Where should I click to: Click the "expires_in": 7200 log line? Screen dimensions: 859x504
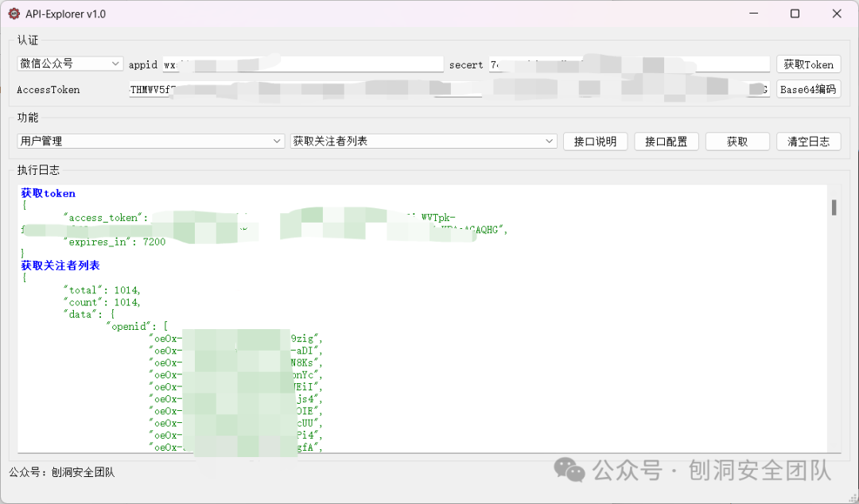point(115,242)
